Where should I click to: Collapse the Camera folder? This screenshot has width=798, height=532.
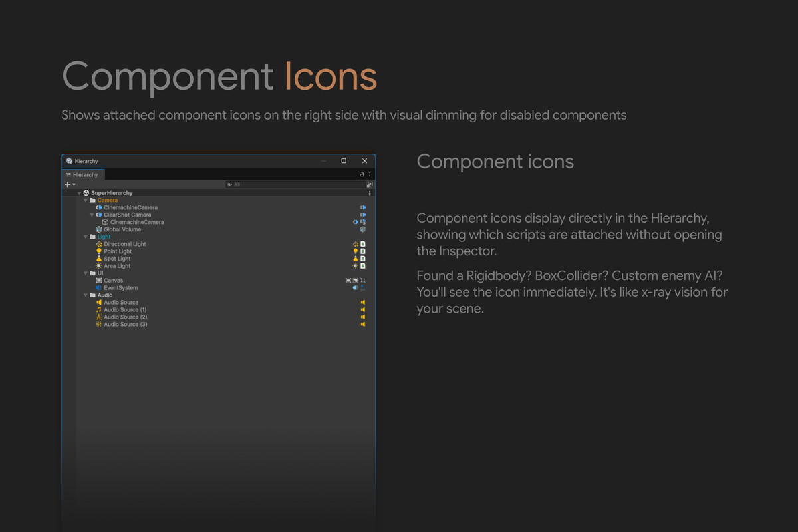coord(85,200)
